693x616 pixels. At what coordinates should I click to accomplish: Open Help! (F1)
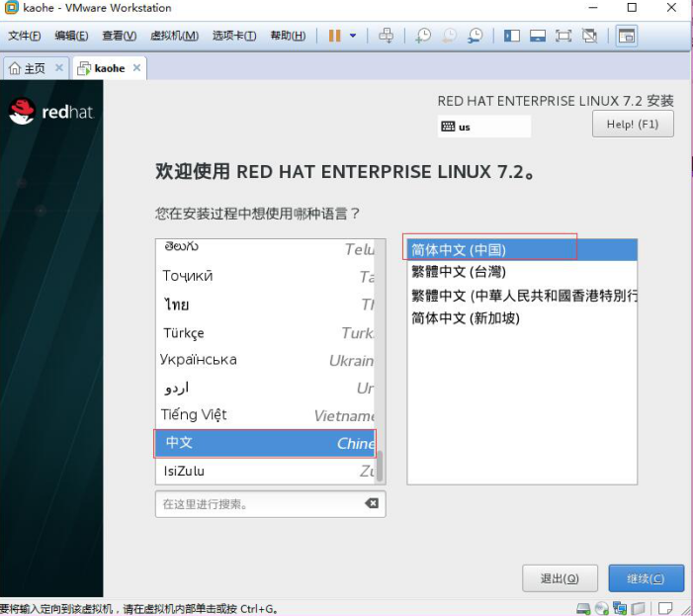(633, 125)
